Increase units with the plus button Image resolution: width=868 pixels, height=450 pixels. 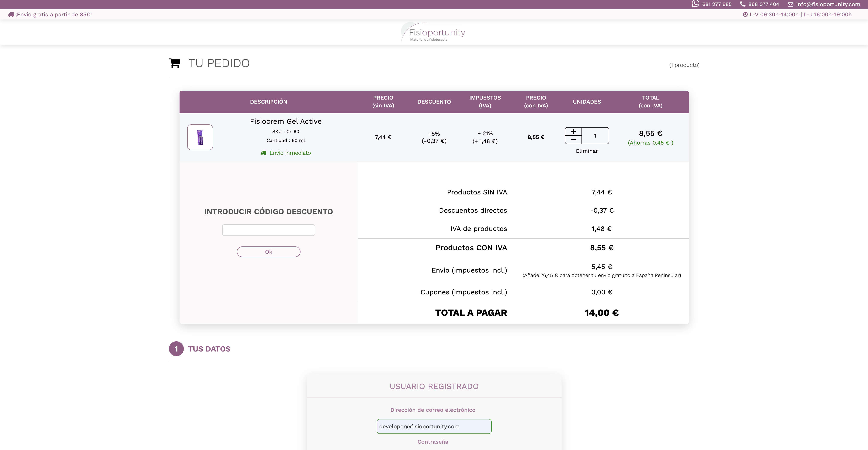tap(573, 131)
